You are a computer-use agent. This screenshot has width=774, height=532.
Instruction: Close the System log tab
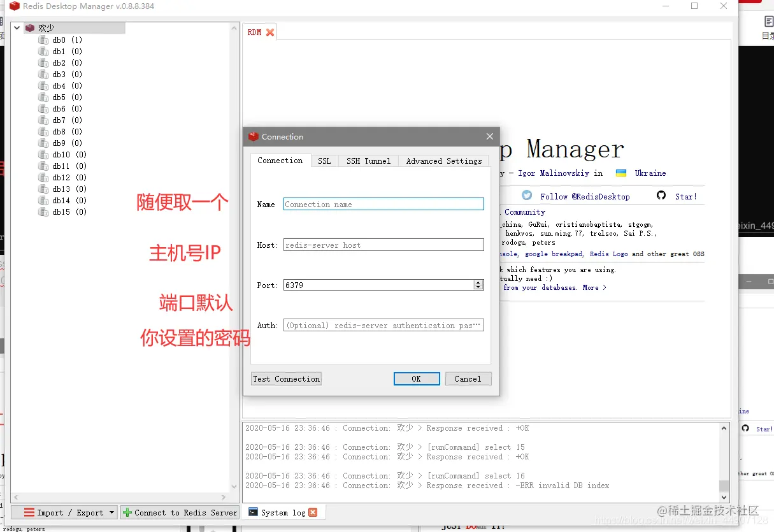(313, 512)
